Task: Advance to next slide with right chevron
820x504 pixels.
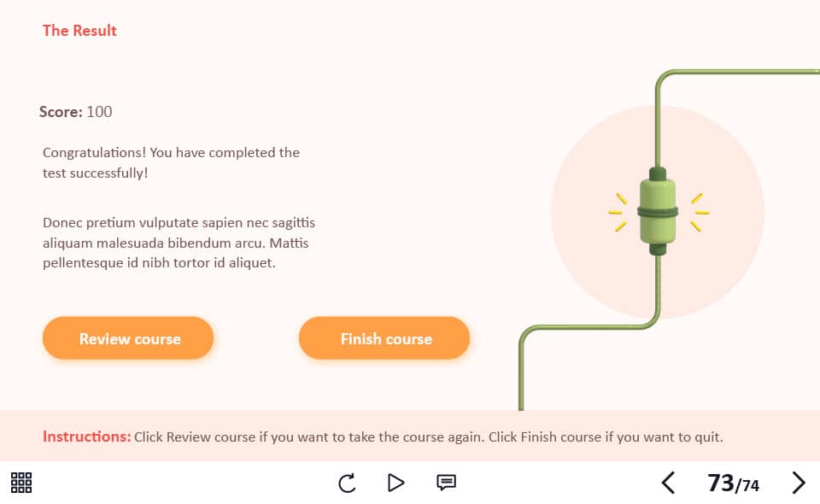Action: click(x=798, y=483)
